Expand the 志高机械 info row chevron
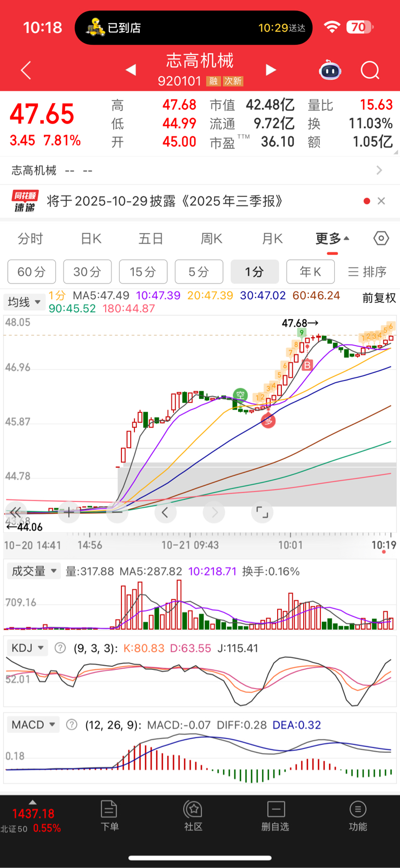The width and height of the screenshot is (400, 868). pyautogui.click(x=379, y=170)
